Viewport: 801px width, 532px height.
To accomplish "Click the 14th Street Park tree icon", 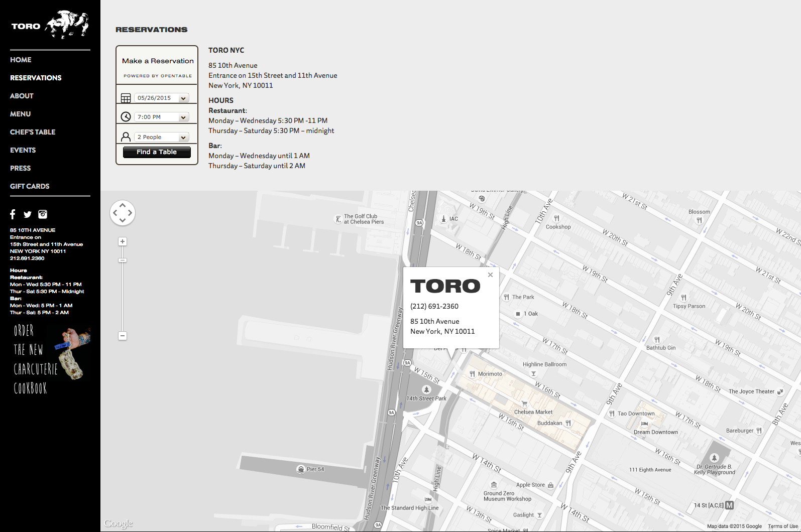I will [426, 389].
